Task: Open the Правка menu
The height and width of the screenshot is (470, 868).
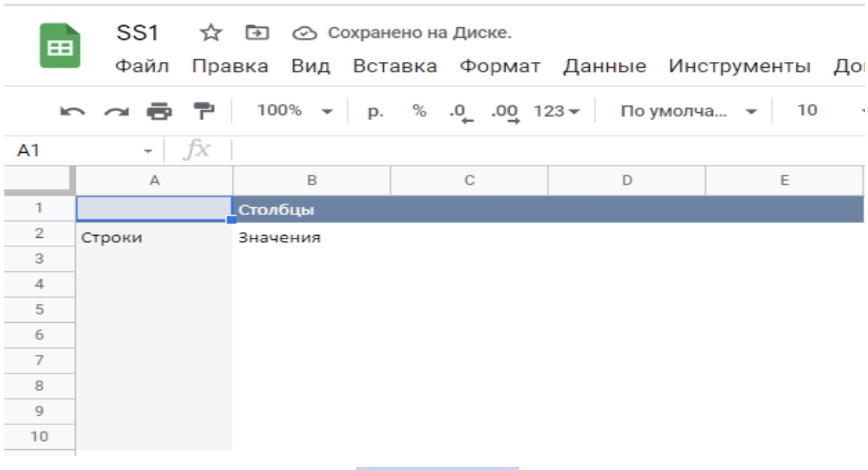Action: 230,66
